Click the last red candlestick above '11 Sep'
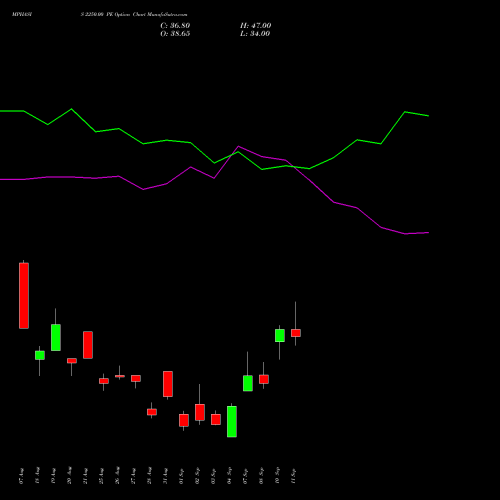Image resolution: width=500 pixels, height=500 pixels. point(296,333)
